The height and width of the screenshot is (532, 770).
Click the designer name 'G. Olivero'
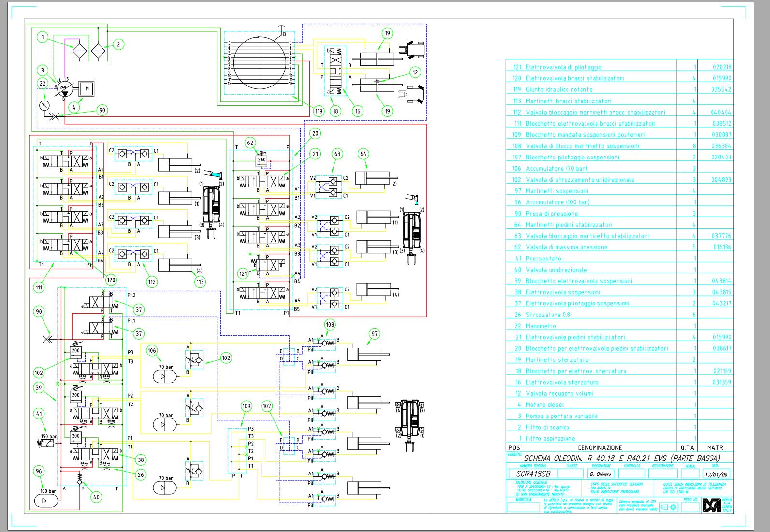600,474
